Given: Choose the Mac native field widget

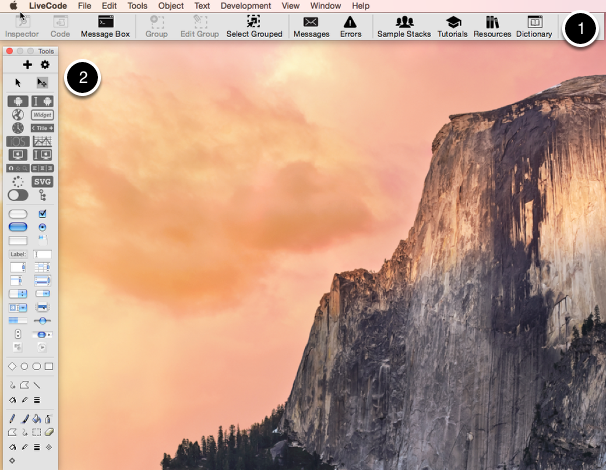Looking at the screenshot, I should coord(43,155).
